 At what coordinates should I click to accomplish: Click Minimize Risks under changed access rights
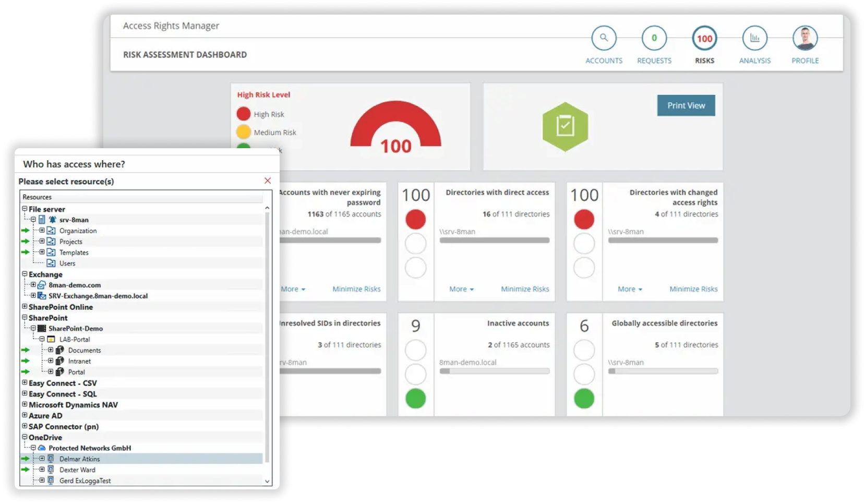[693, 289]
